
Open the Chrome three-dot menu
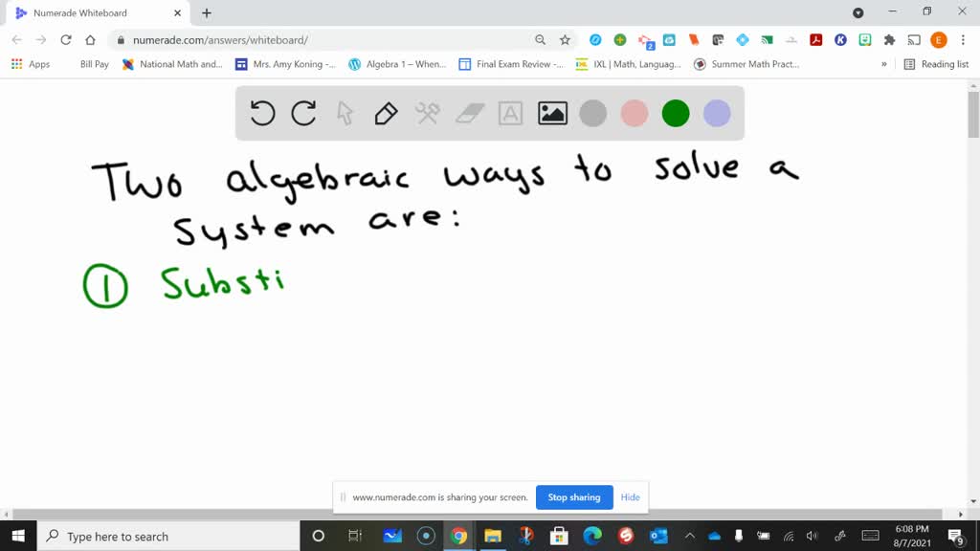click(x=964, y=41)
